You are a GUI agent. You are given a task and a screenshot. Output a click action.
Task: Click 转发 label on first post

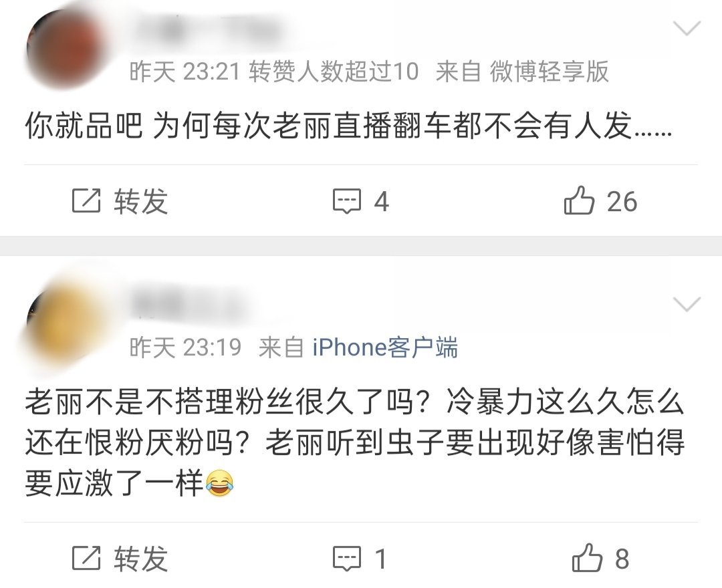pos(140,201)
